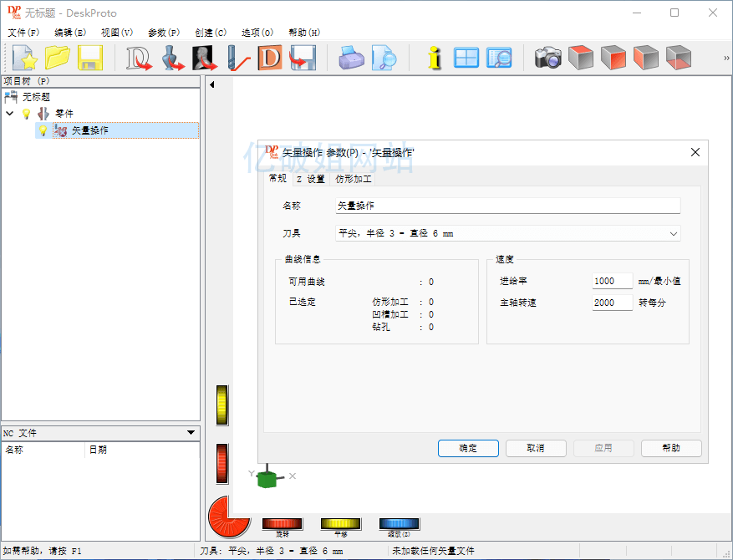Toggle light bulb visibility of 零件
The image size is (733, 560).
[x=26, y=114]
